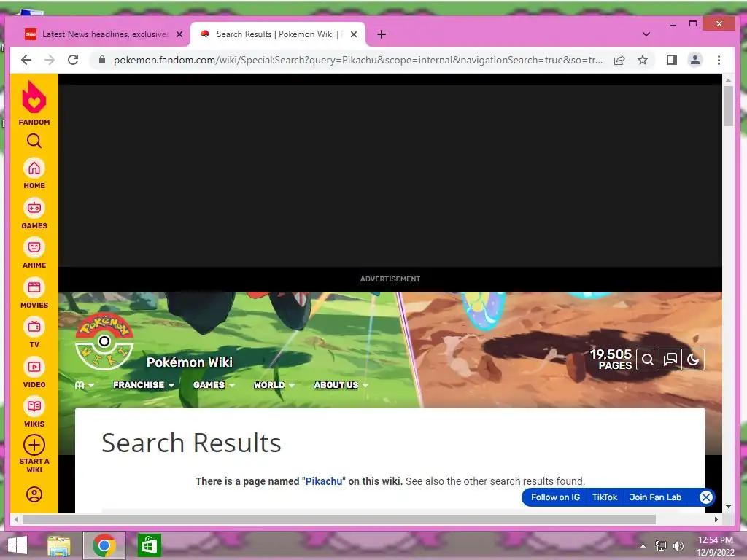Open the Chrome profile avatar
The image size is (747, 560).
pos(695,60)
